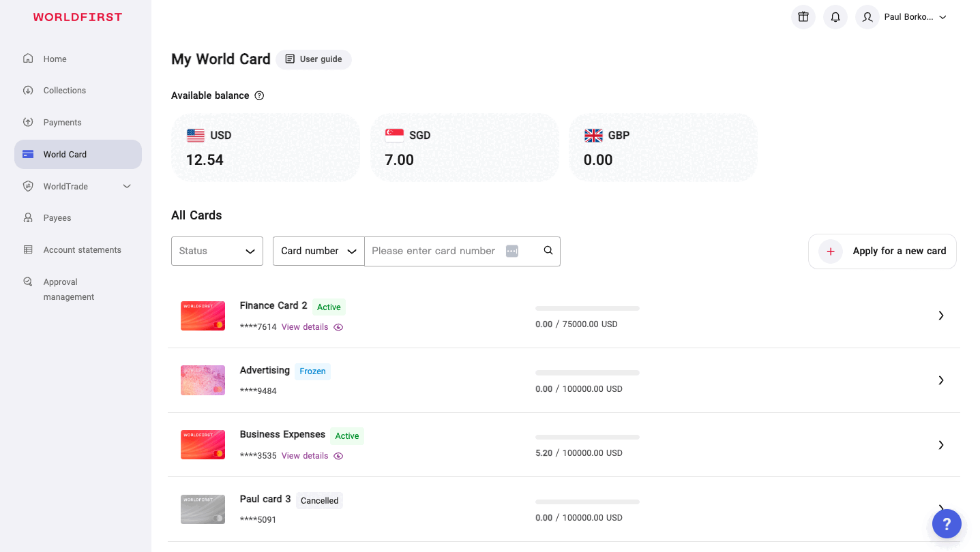Click the red plus icon for new card

click(x=831, y=251)
